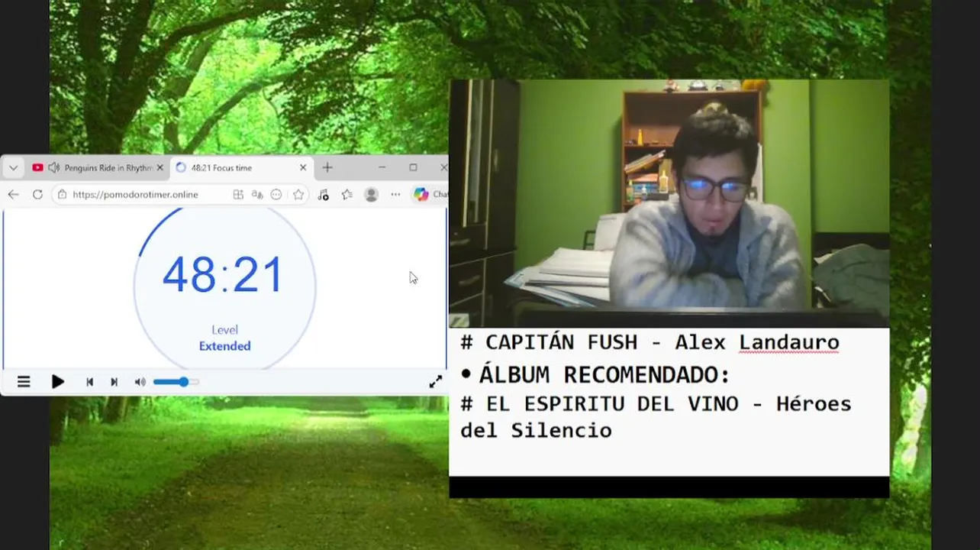Click the CAPITÁN FUSH - Alex Landauro line

(x=650, y=342)
